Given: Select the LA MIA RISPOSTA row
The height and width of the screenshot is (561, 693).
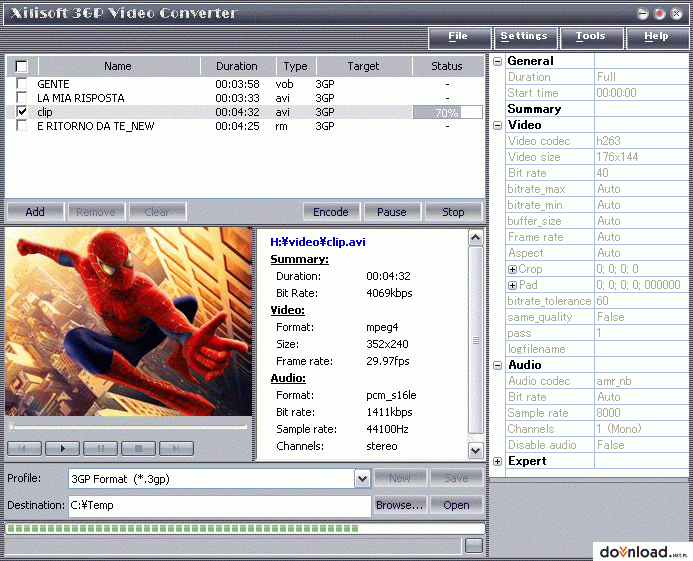Looking at the screenshot, I should (x=244, y=98).
